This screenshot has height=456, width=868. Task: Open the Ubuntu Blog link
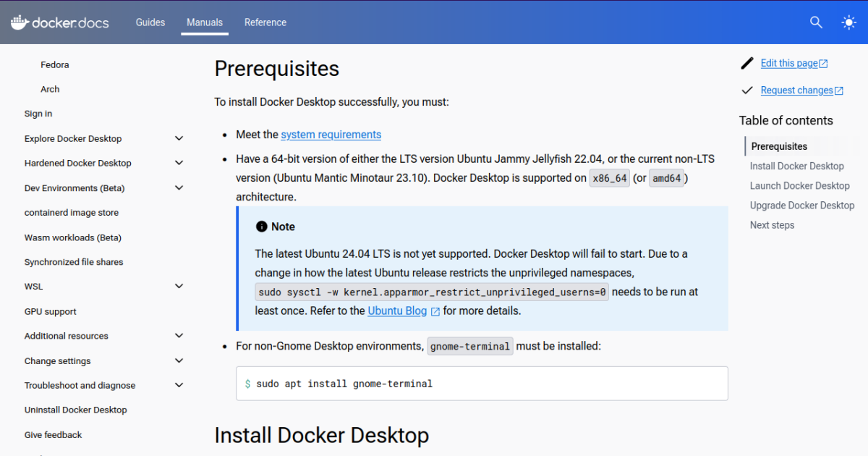[397, 311]
